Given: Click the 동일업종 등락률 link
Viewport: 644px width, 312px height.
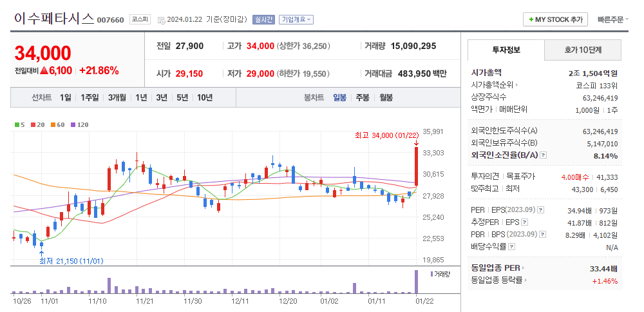Looking at the screenshot, I should coord(497,281).
